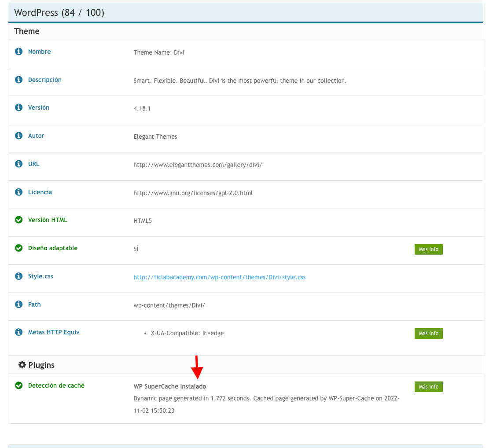The height and width of the screenshot is (448, 493).
Task: Click the wp-content/themes/Divi/ path value
Action: click(x=169, y=305)
